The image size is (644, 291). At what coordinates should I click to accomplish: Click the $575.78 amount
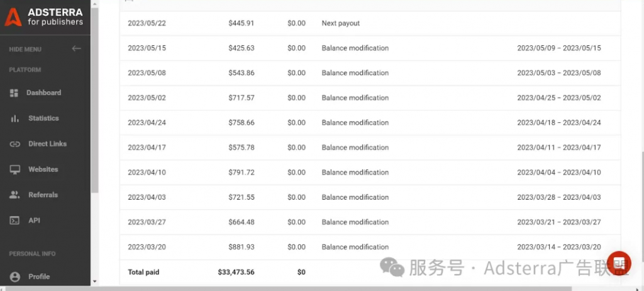(x=241, y=147)
